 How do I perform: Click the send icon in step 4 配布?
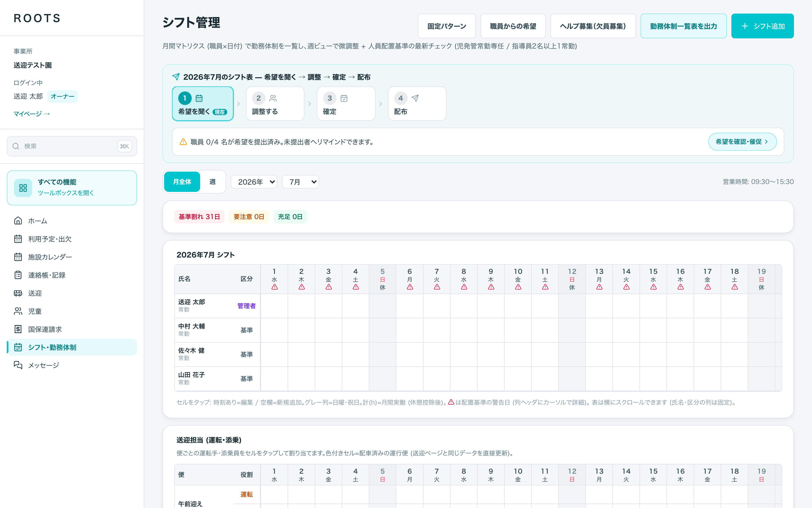coord(415,98)
